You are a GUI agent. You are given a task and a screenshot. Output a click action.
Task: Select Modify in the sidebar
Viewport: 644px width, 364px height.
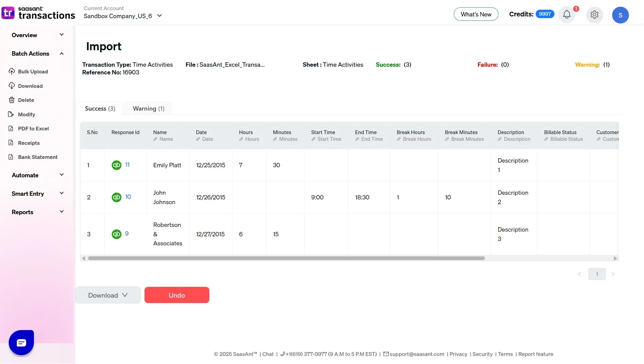click(x=26, y=114)
